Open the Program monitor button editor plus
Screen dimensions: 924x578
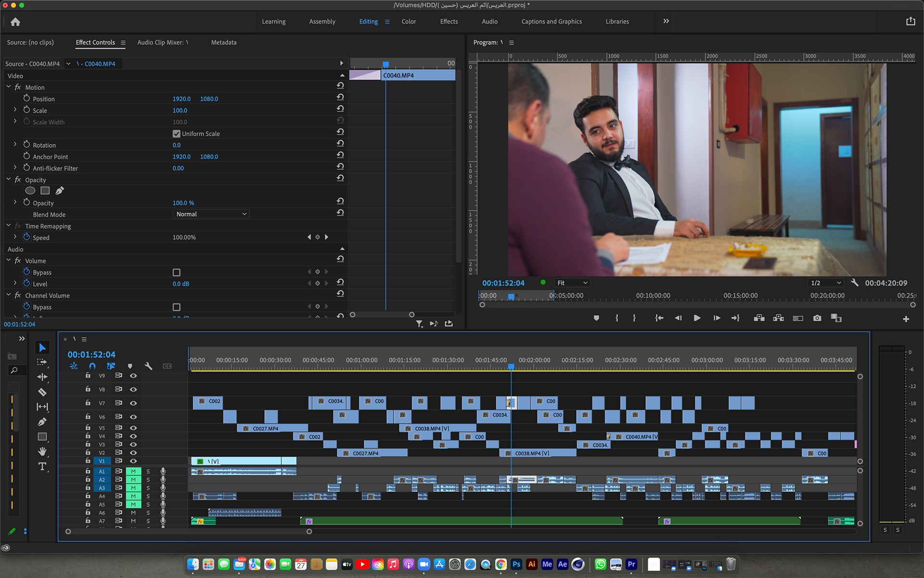[x=906, y=319]
